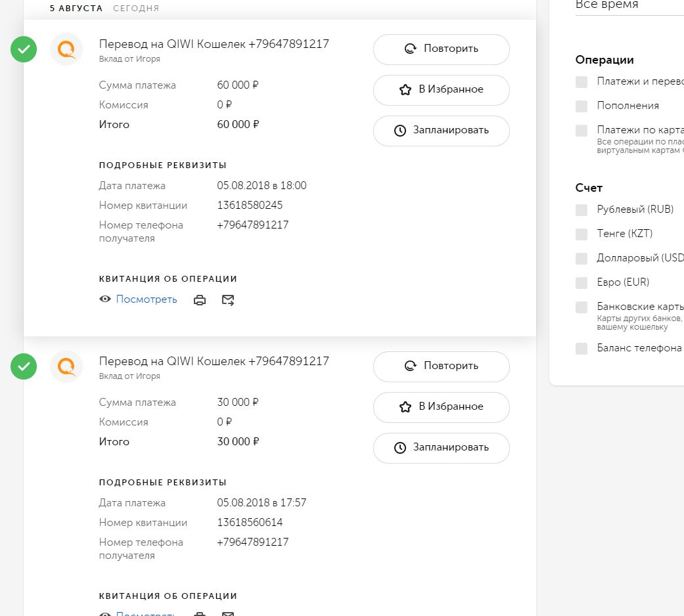The width and height of the screenshot is (684, 616).
Task: Schedule the 30 000 ₽ payment via Запланировать
Action: click(x=441, y=448)
